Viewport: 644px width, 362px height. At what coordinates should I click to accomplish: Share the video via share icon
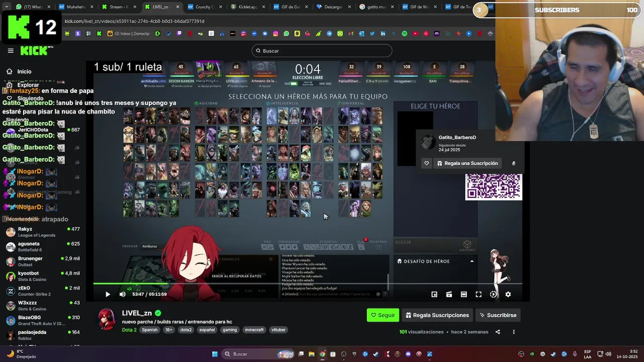click(498, 332)
